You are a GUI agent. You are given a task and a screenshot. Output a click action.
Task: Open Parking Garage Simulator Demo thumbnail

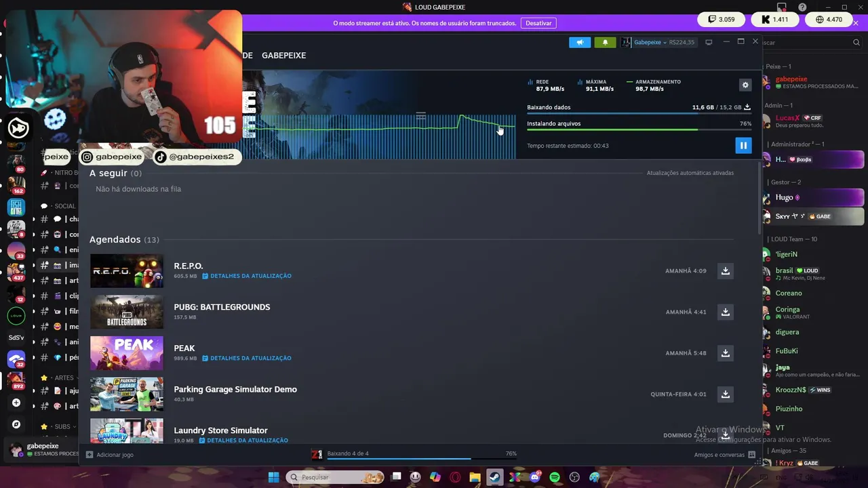pos(127,394)
